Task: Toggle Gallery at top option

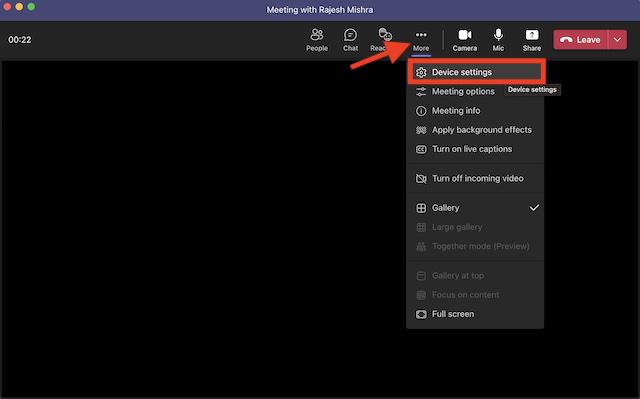Action: point(475,275)
